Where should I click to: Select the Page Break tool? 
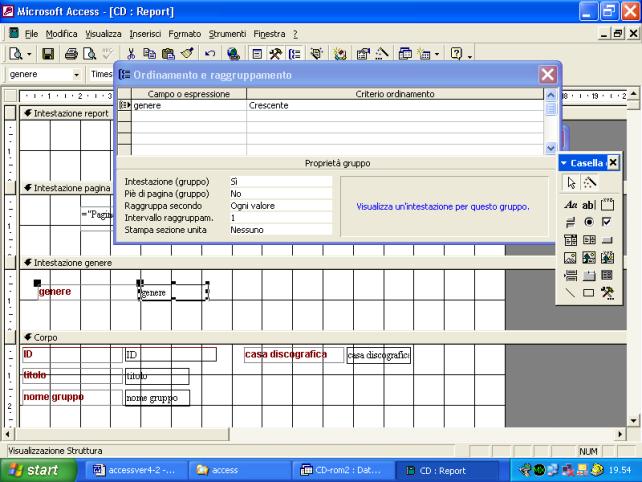pos(570,275)
